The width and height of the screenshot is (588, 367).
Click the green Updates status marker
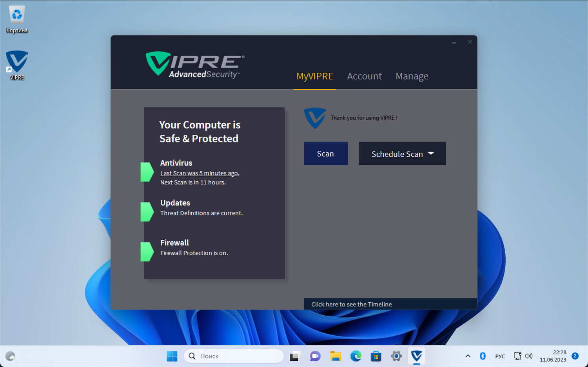147,212
